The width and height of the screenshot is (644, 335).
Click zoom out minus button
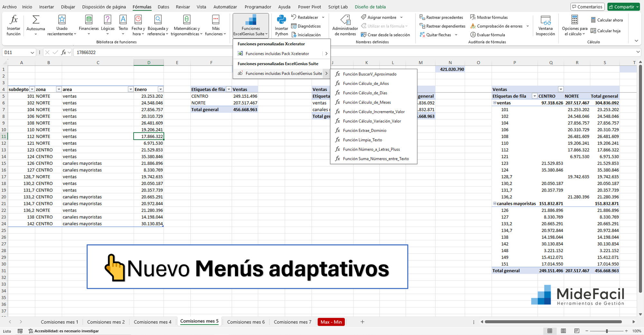587,331
